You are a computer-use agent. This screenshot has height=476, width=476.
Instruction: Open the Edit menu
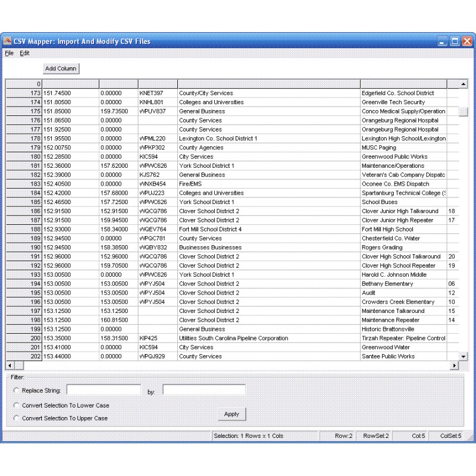[24, 53]
